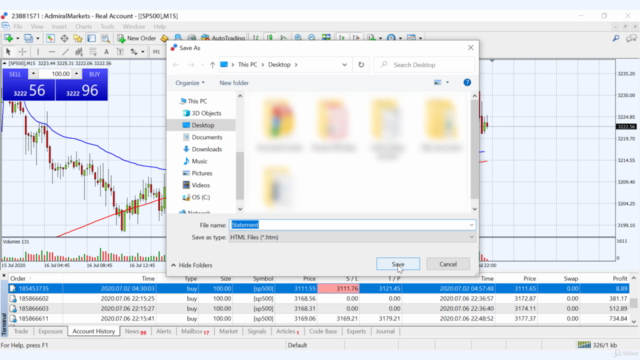Switch chart to M1 timeframe
This screenshot has width=640, height=360.
pyautogui.click(x=156, y=52)
